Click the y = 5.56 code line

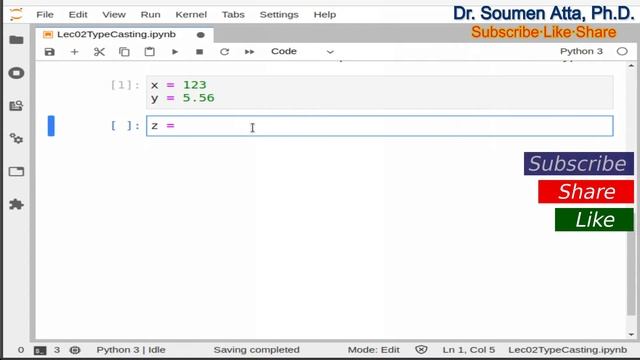coord(182,98)
